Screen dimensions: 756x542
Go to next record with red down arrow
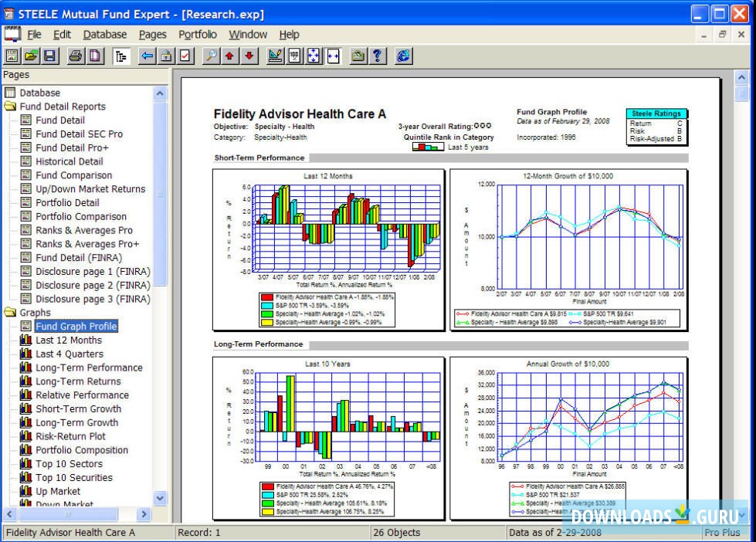pos(249,56)
